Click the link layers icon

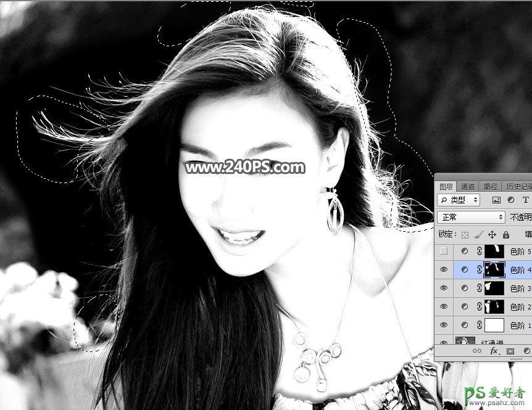click(x=477, y=351)
